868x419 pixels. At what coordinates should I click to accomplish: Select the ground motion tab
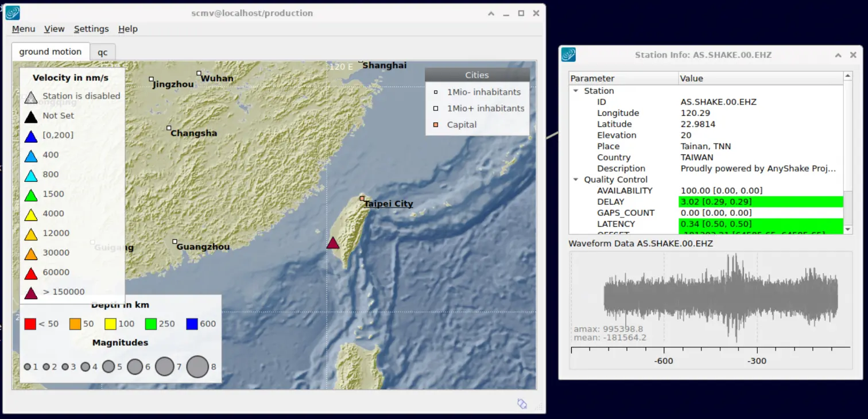[51, 51]
